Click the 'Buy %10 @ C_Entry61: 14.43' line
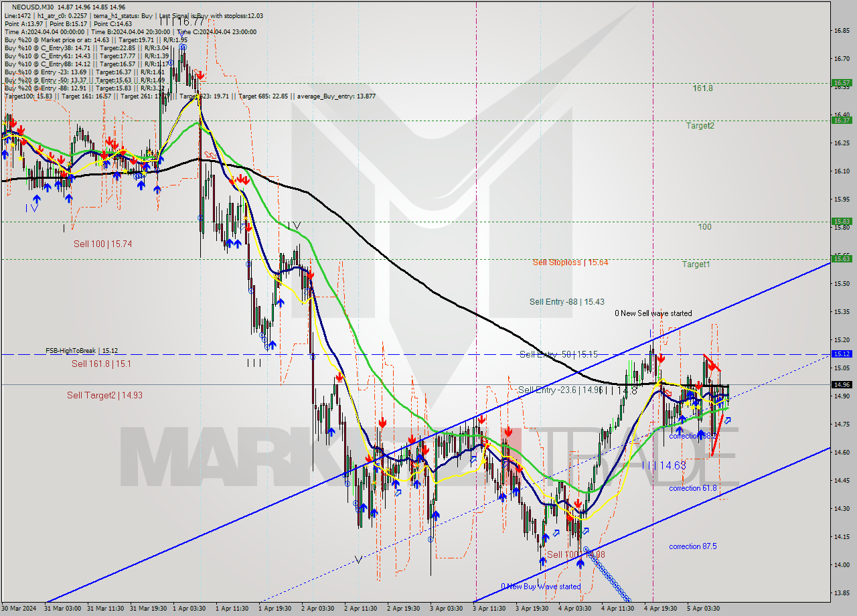Image resolution: width=857 pixels, height=616 pixels. (x=86, y=56)
